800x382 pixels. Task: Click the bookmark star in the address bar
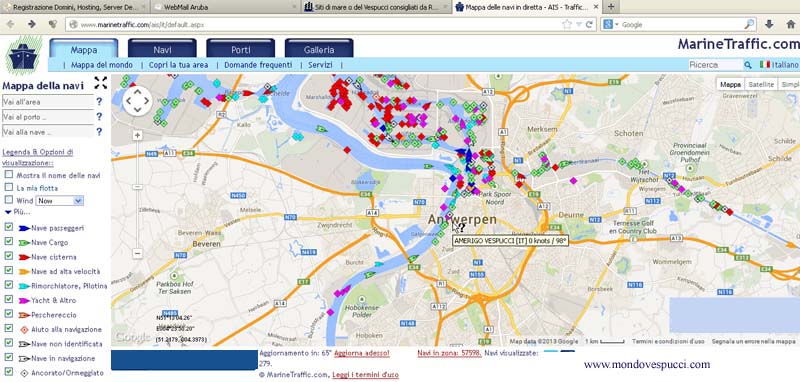pyautogui.click(x=566, y=24)
